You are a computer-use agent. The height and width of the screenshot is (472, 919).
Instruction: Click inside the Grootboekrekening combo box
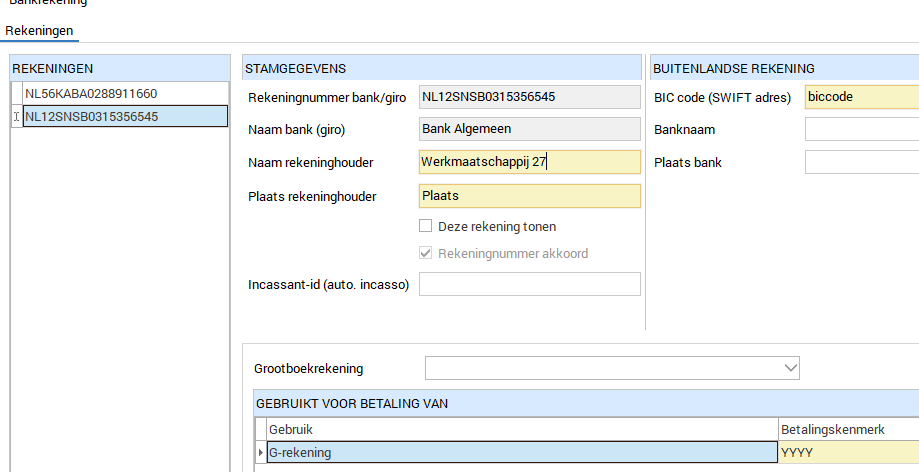602,369
